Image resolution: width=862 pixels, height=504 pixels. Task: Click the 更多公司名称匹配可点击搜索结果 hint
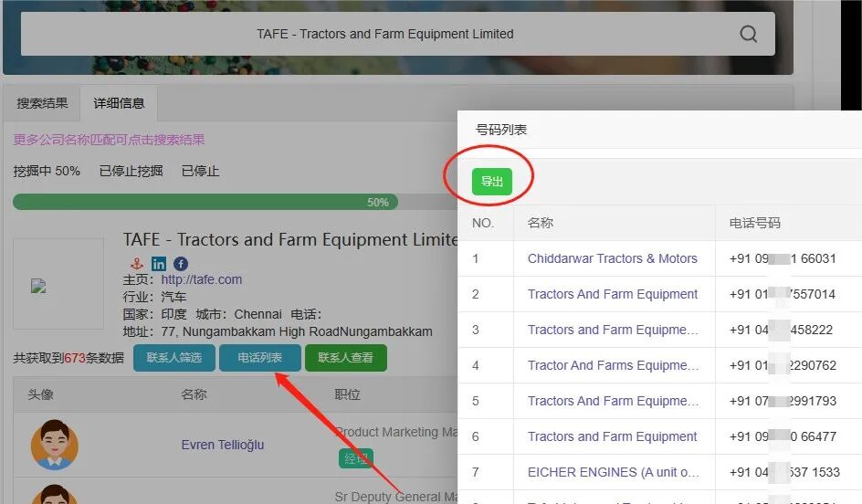[x=109, y=140]
